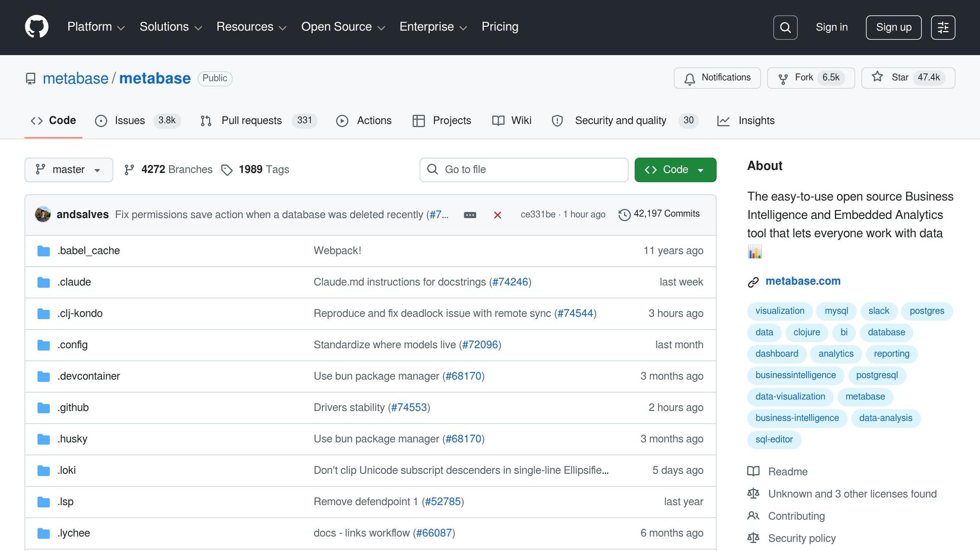View the 1989 Tags list
980x551 pixels.
click(x=255, y=170)
